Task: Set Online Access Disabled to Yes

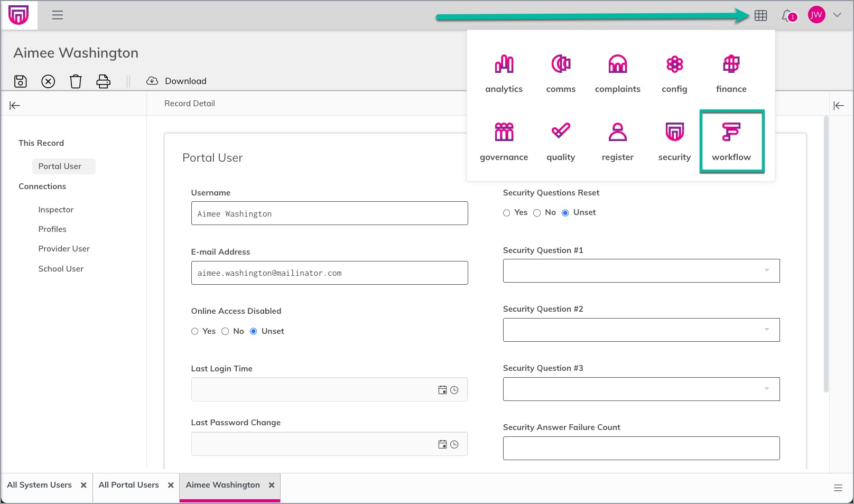Action: 195,331
